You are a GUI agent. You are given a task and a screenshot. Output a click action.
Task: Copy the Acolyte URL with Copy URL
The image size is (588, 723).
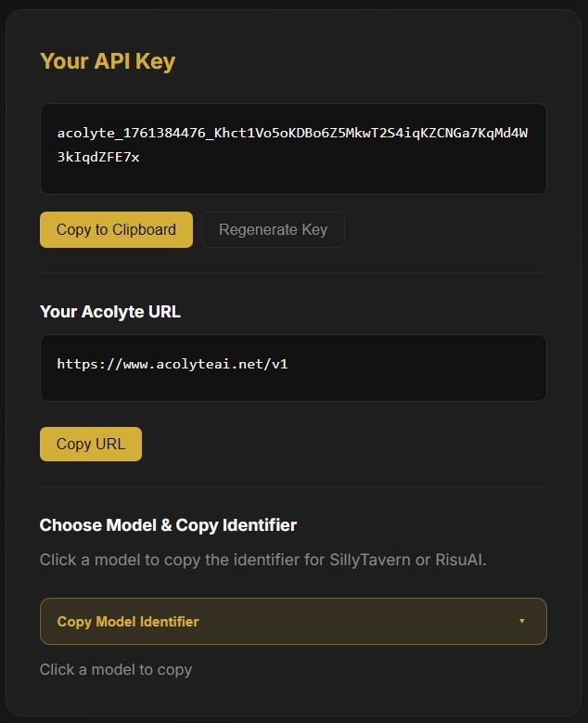click(x=90, y=444)
